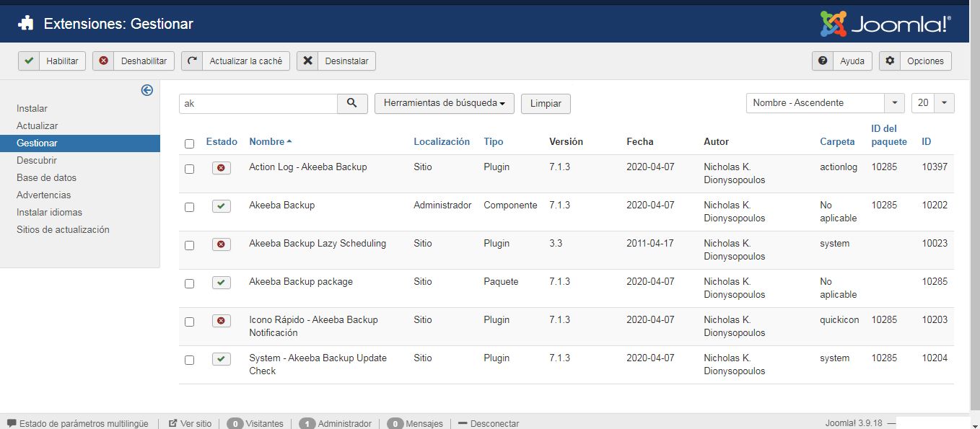
Task: Open Opciones settings button
Action: (915, 61)
